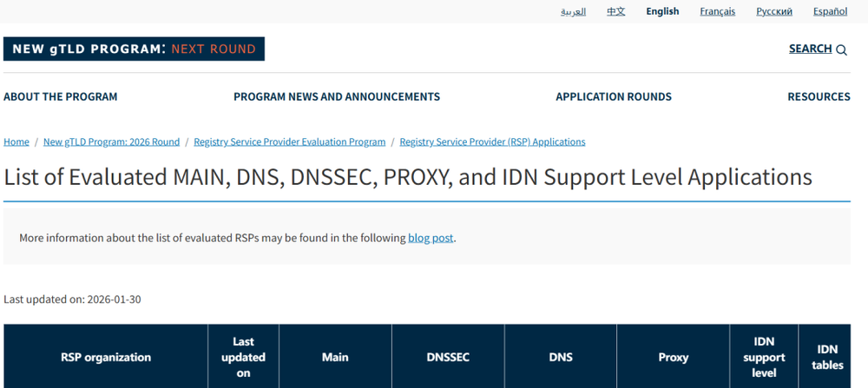Viewport: 868px width, 388px height.
Task: Open Registry Service Provider (RSP) Applications breadcrumb
Action: [x=492, y=141]
